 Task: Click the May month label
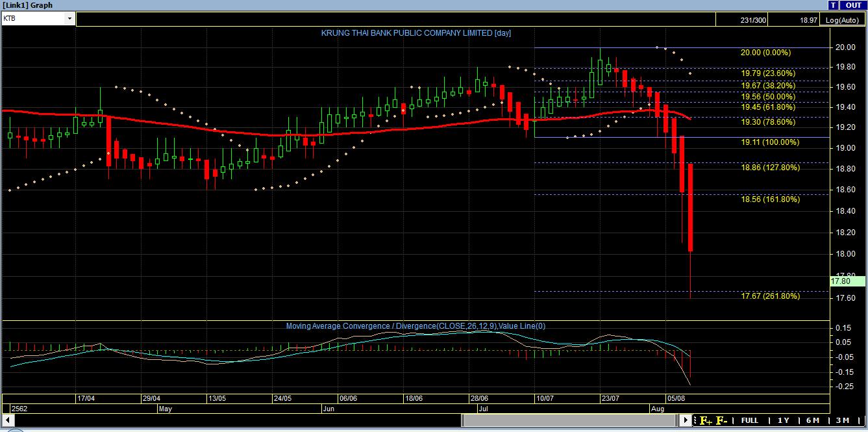coord(166,409)
